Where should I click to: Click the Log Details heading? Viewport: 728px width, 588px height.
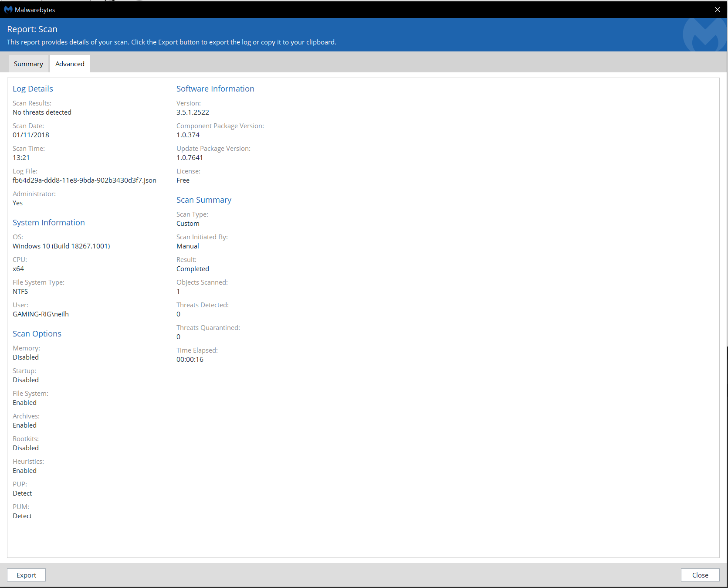(x=33, y=89)
